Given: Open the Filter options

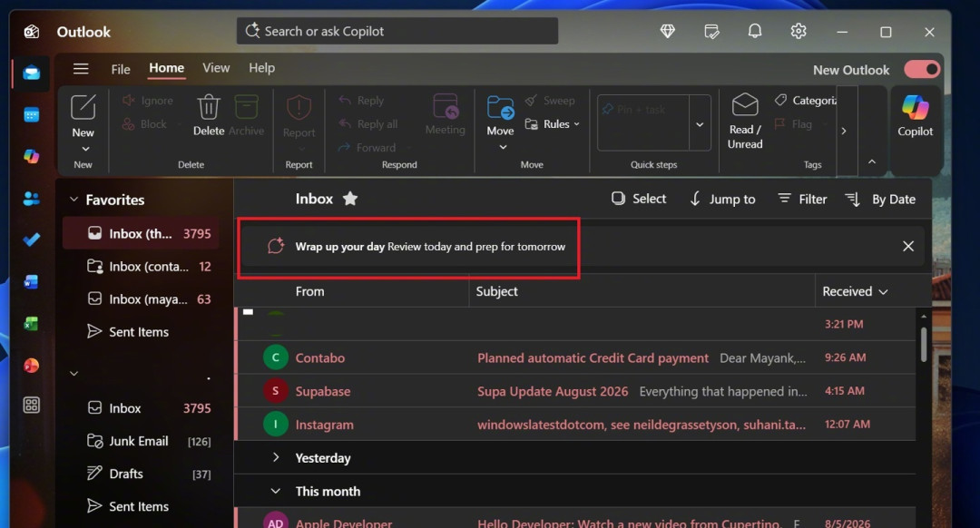Looking at the screenshot, I should (802, 199).
